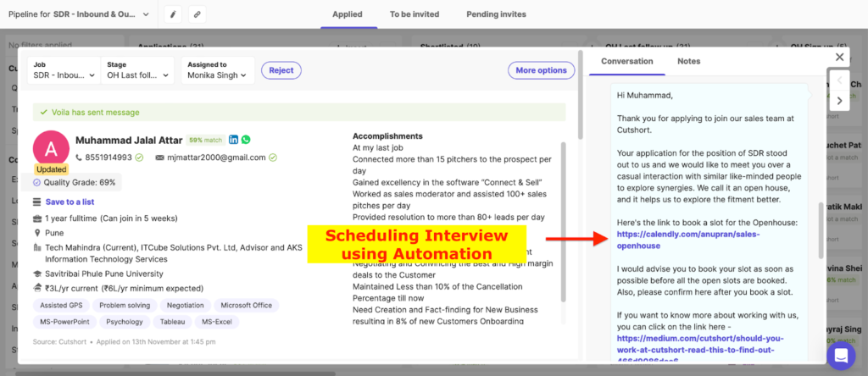868x376 pixels.
Task: Click the Updated badge under the avatar
Action: click(51, 169)
